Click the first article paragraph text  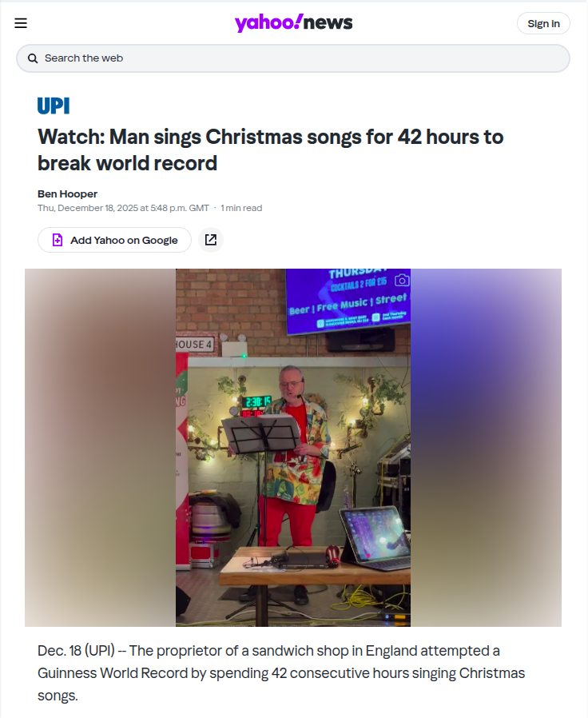tap(281, 672)
